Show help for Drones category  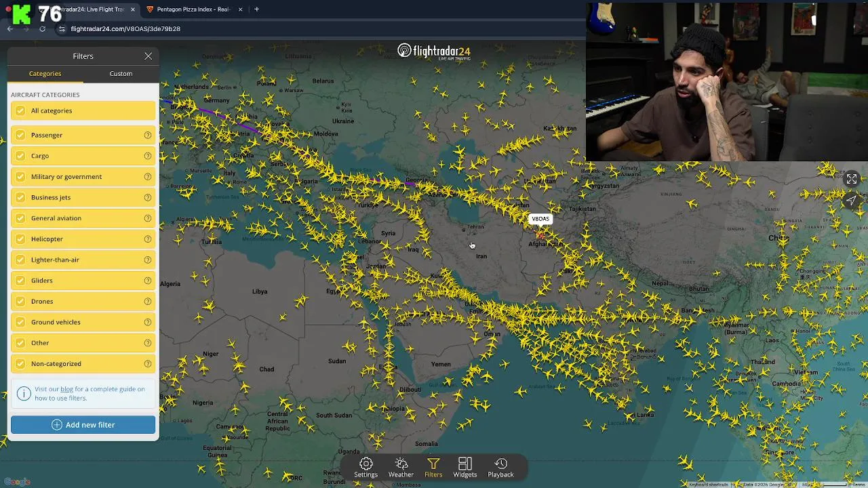[x=147, y=302]
